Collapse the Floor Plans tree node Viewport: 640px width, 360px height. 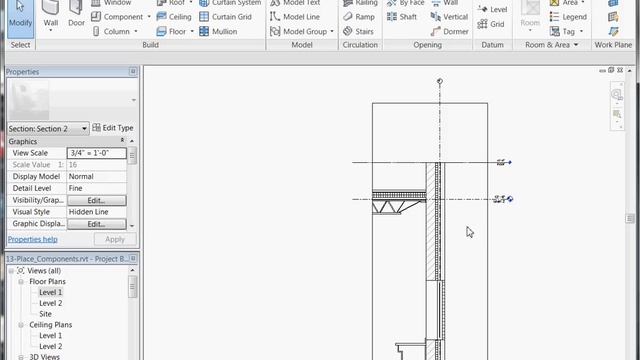(21, 282)
